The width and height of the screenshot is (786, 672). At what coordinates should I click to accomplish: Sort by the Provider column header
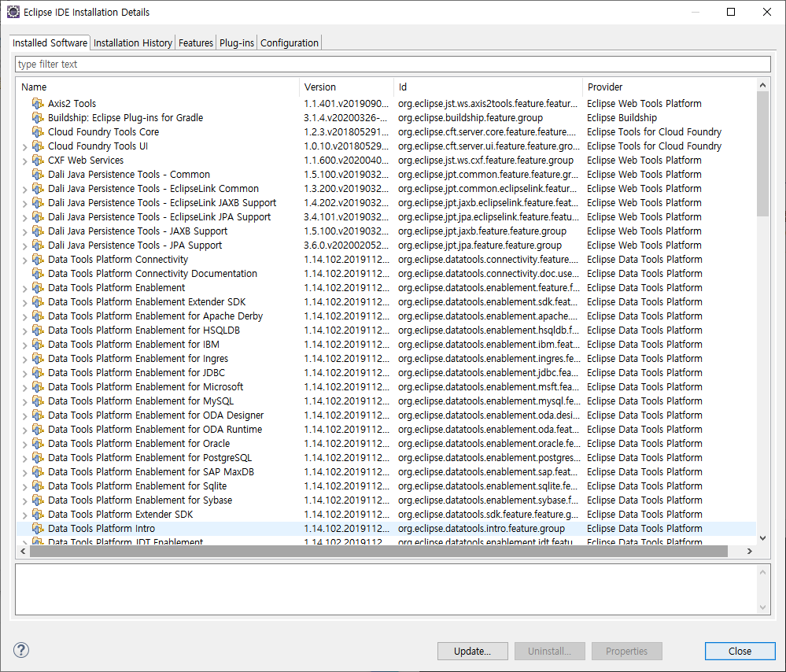tap(670, 87)
